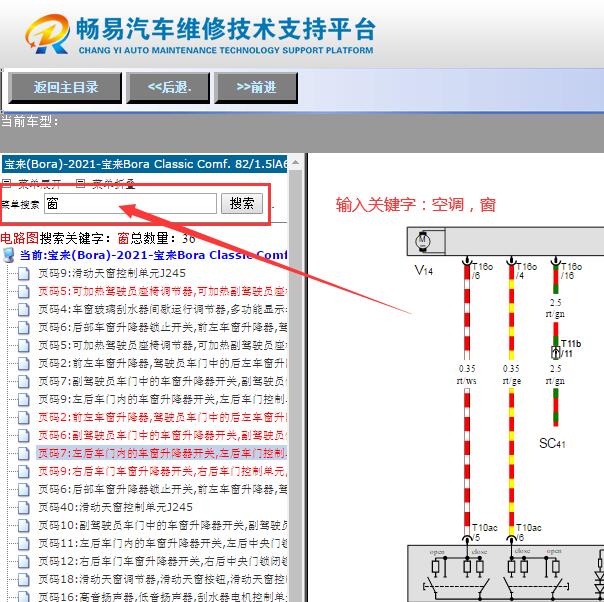Click the page icon for 页码18:滑动天窗调节器
The width and height of the screenshot is (604, 602).
pyautogui.click(x=23, y=579)
